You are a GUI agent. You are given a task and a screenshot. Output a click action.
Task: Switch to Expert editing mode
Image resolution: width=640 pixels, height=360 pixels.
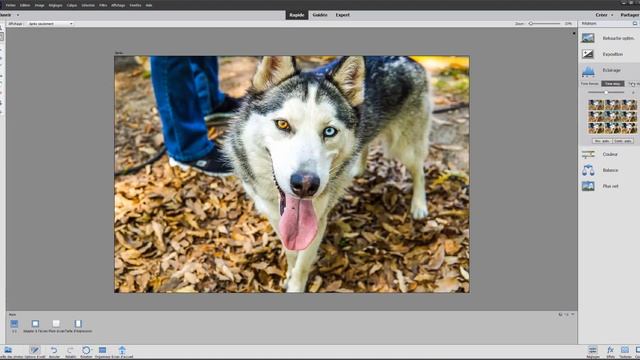click(x=342, y=15)
